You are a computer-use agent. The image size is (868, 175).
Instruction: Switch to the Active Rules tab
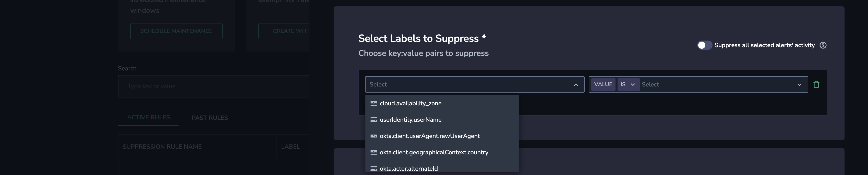(148, 117)
